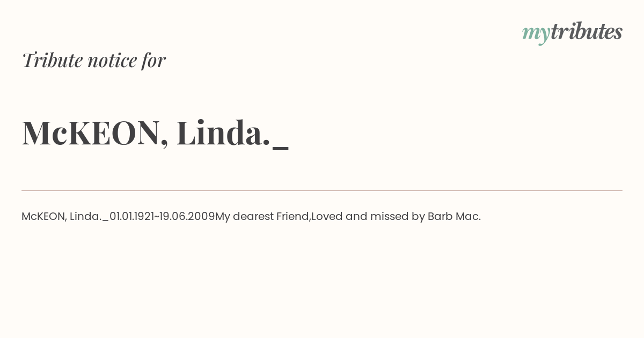Select the "Tribute notice for" italic heading

(93, 60)
